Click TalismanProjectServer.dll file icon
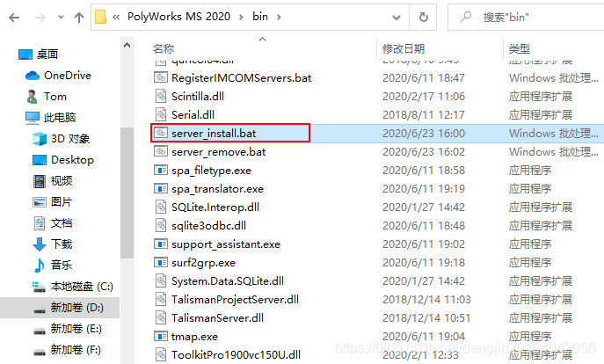Screen dimensions: 604x364 point(161,299)
